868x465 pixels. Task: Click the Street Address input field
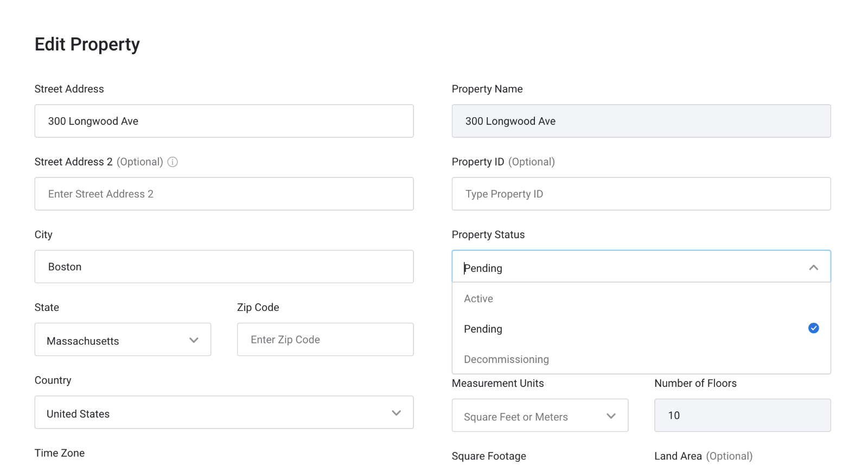click(224, 121)
